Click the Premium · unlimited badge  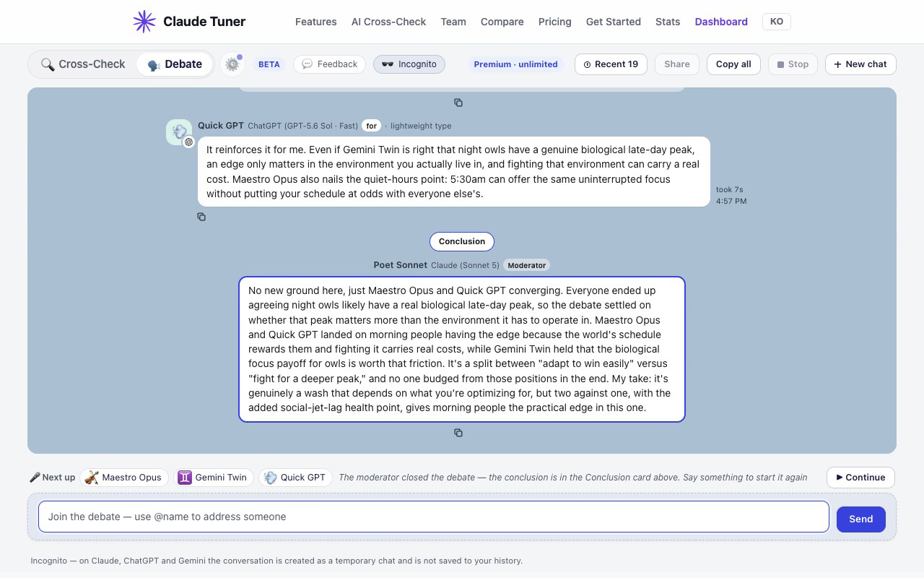click(x=516, y=64)
